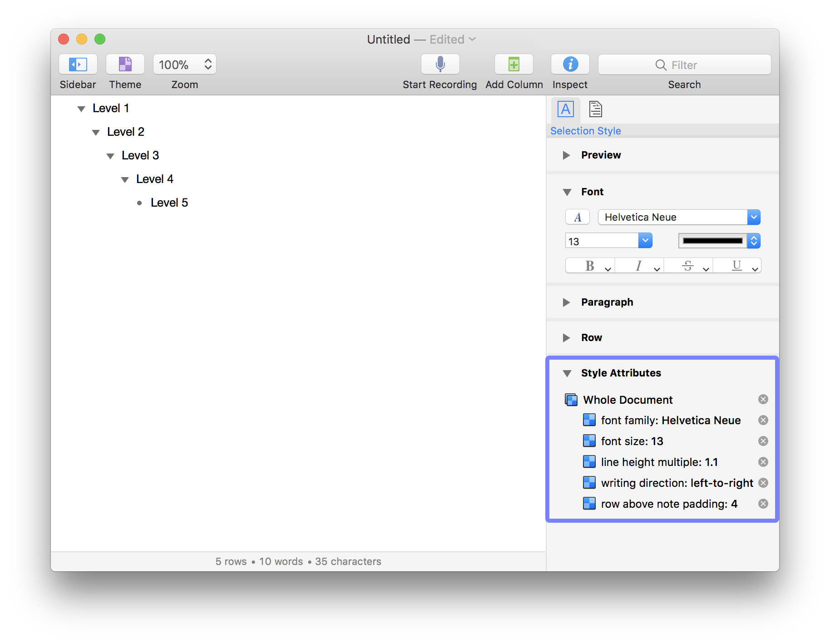
Task: Open the font panel button with letter A
Action: pyautogui.click(x=578, y=217)
